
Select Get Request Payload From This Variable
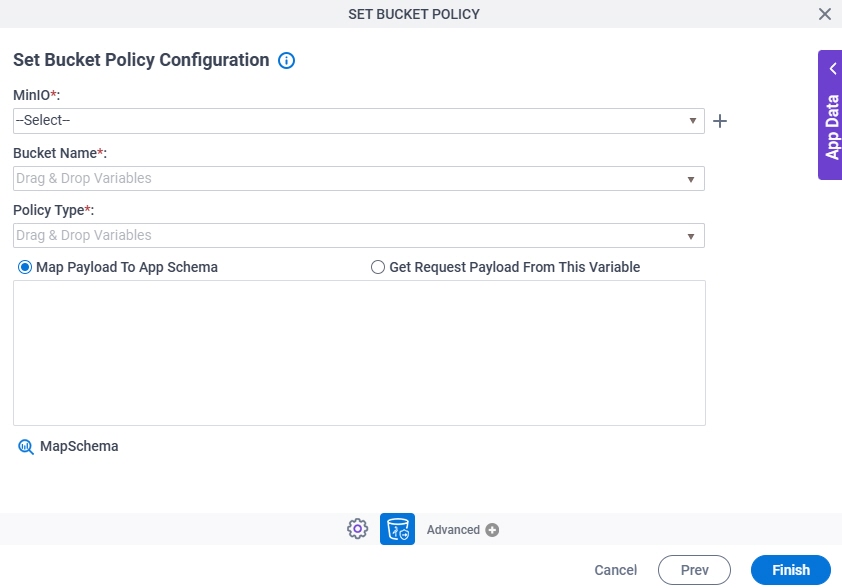click(378, 267)
